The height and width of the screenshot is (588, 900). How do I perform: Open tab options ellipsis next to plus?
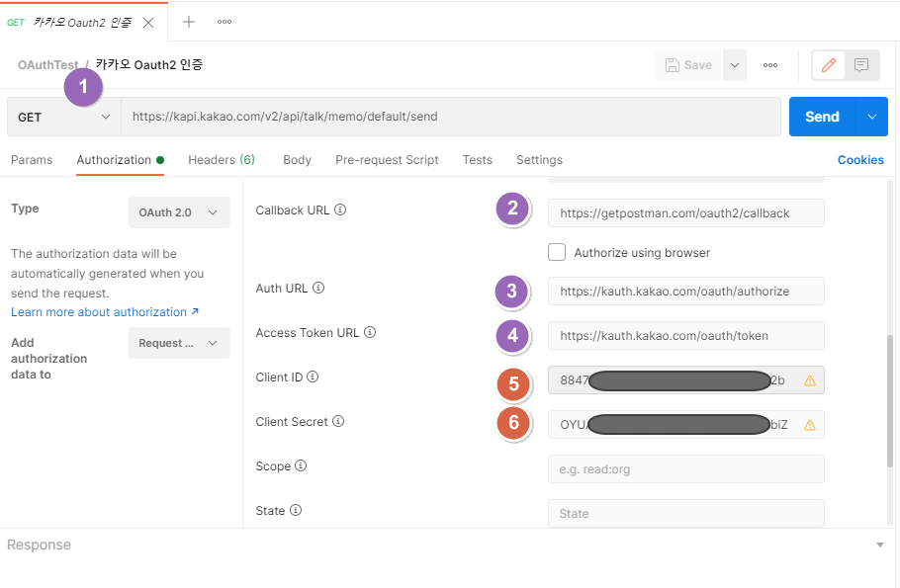click(x=225, y=22)
